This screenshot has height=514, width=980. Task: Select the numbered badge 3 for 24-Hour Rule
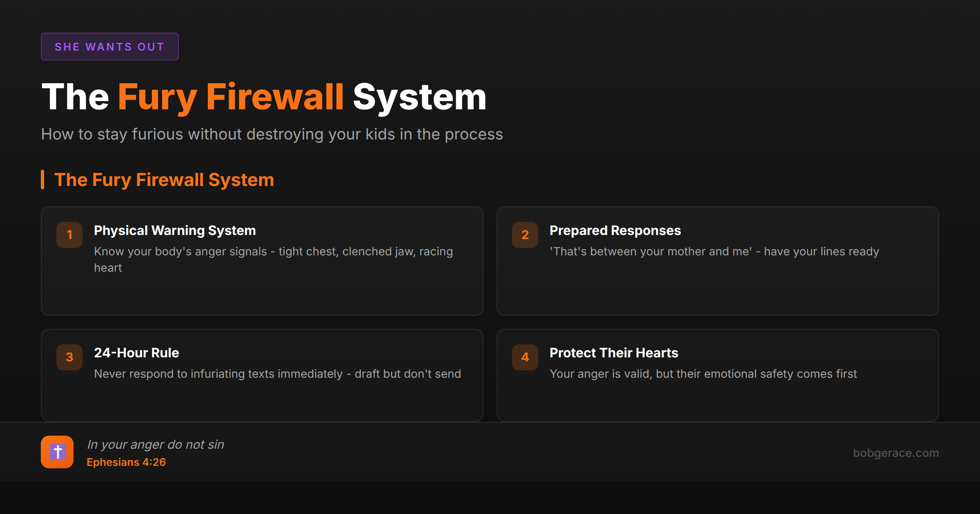[x=69, y=357]
